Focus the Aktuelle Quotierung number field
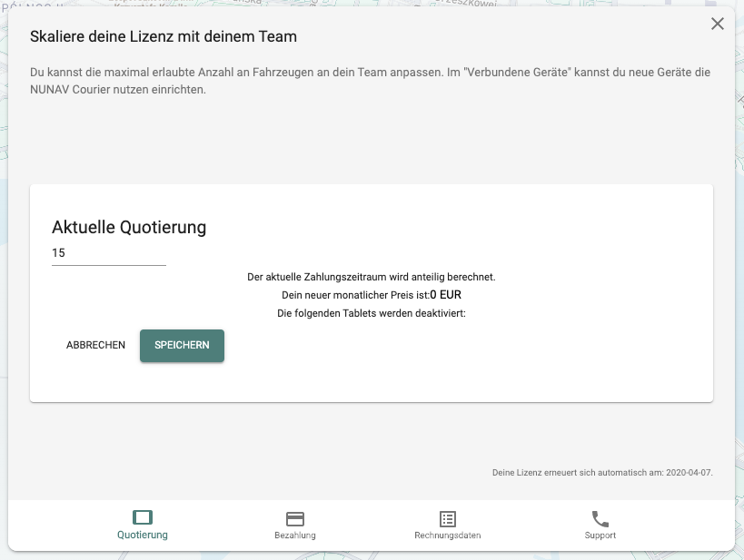 pyautogui.click(x=109, y=253)
